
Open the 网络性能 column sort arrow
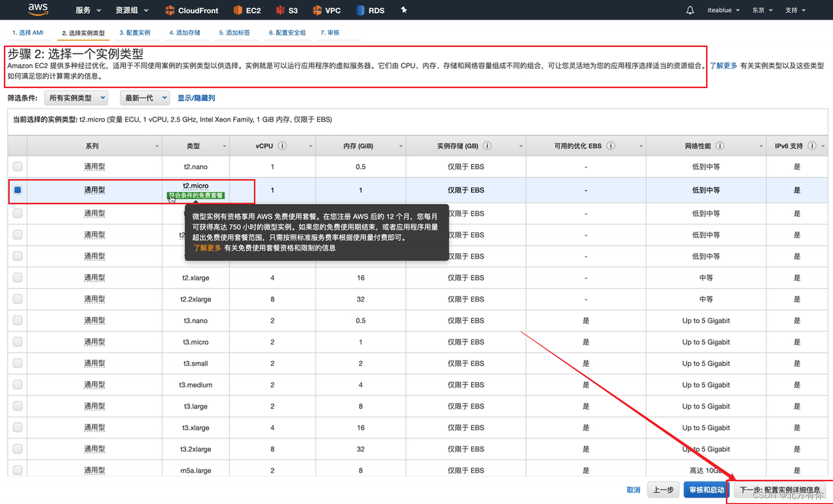761,146
